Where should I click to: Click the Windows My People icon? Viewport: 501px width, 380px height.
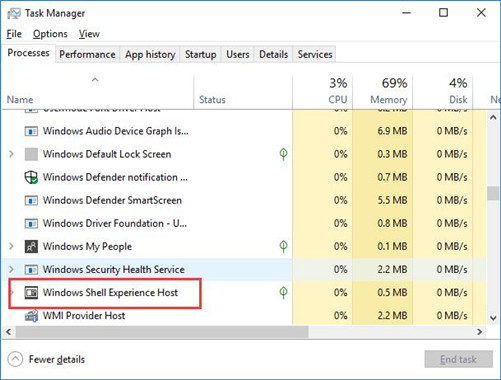pos(31,247)
